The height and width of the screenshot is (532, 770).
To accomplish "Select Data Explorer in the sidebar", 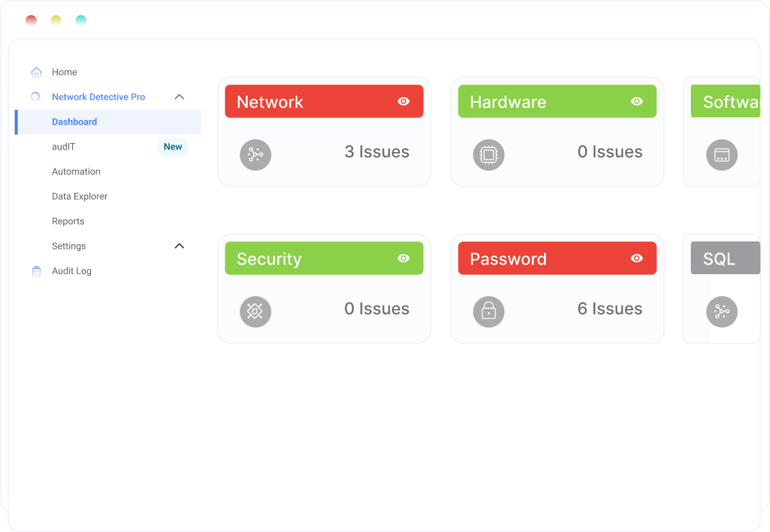I will point(79,196).
